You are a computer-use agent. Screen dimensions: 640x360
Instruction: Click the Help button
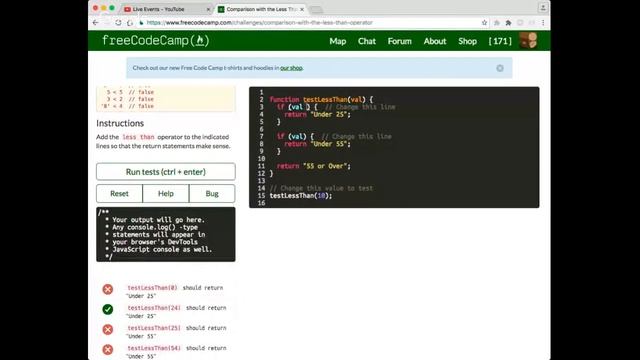(x=166, y=193)
